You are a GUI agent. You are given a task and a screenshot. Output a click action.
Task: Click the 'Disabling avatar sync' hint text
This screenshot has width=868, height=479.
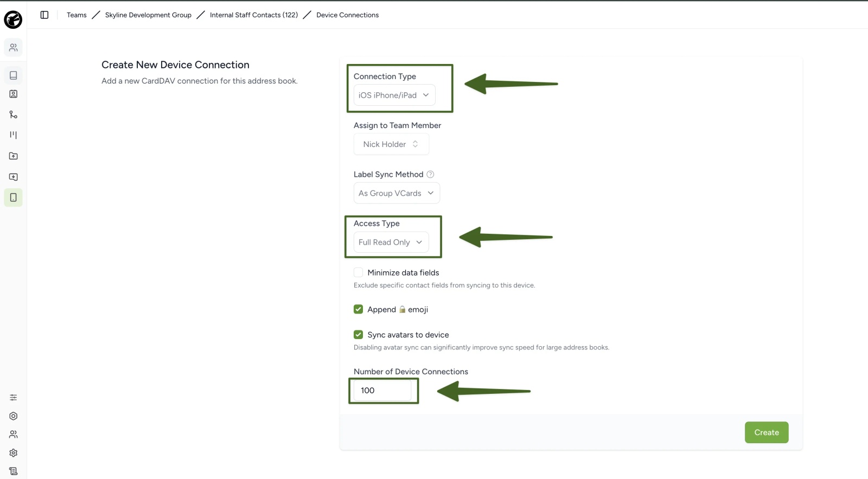481,348
